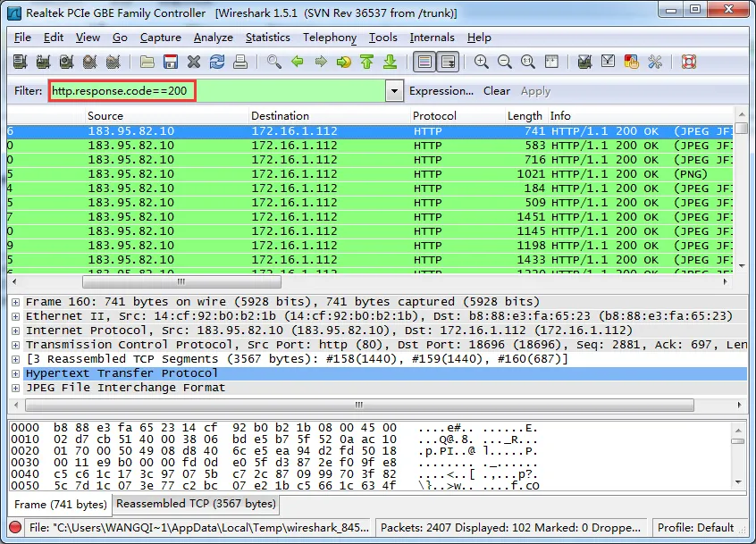Start a new live capture icon
Viewport: 756px width, 544px height.
[x=66, y=62]
